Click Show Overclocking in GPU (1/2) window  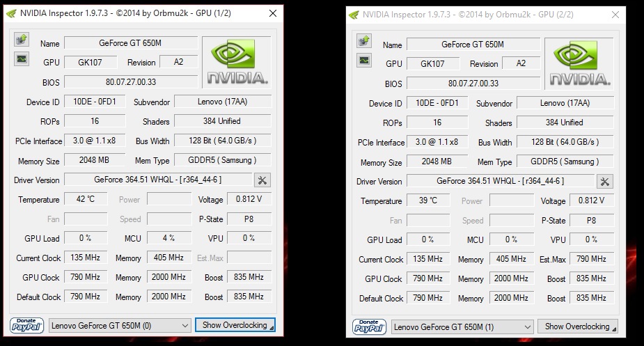[235, 325]
